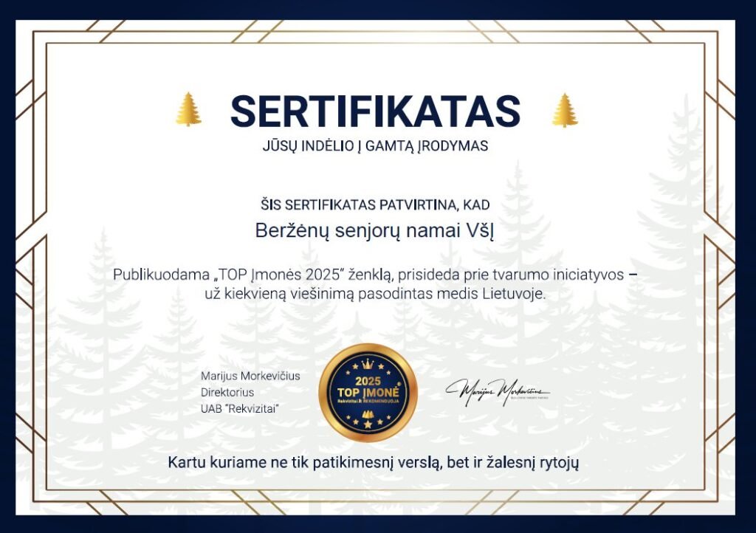Click the crown icon inside the badge
The image size is (756, 533).
368,363
